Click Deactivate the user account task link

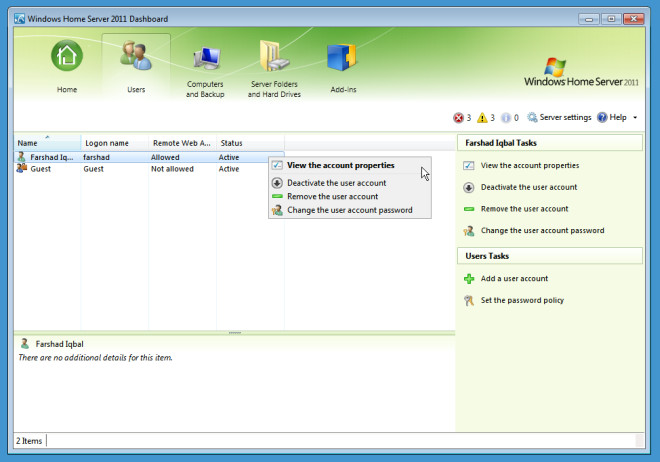(x=529, y=187)
